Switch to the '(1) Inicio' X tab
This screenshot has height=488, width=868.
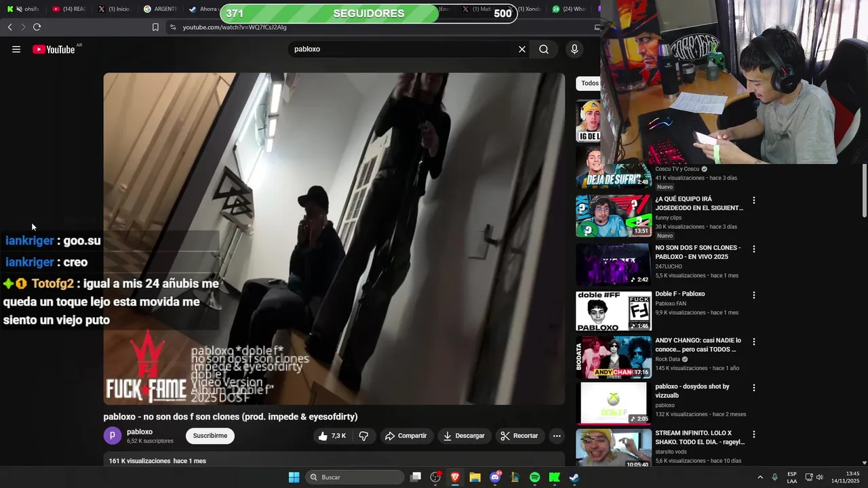click(x=114, y=9)
